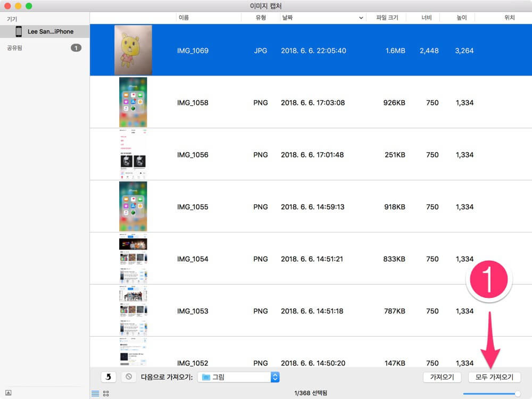Select the IMG_1053 thumbnail
Screen dimensions: 532x399
[133, 311]
